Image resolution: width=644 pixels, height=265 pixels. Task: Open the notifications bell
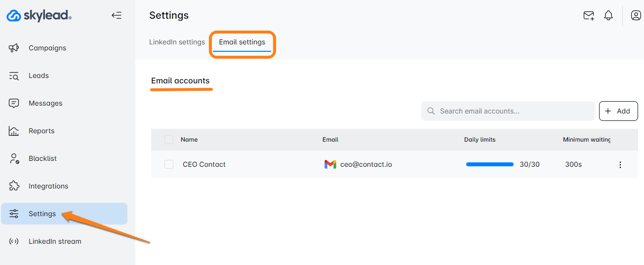click(608, 16)
